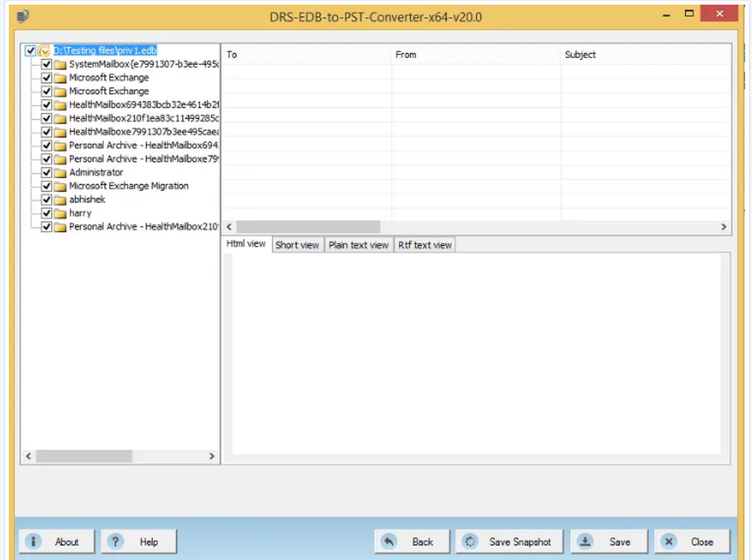Switch to Short view tab
Image resolution: width=752 pixels, height=560 pixels.
pos(297,245)
